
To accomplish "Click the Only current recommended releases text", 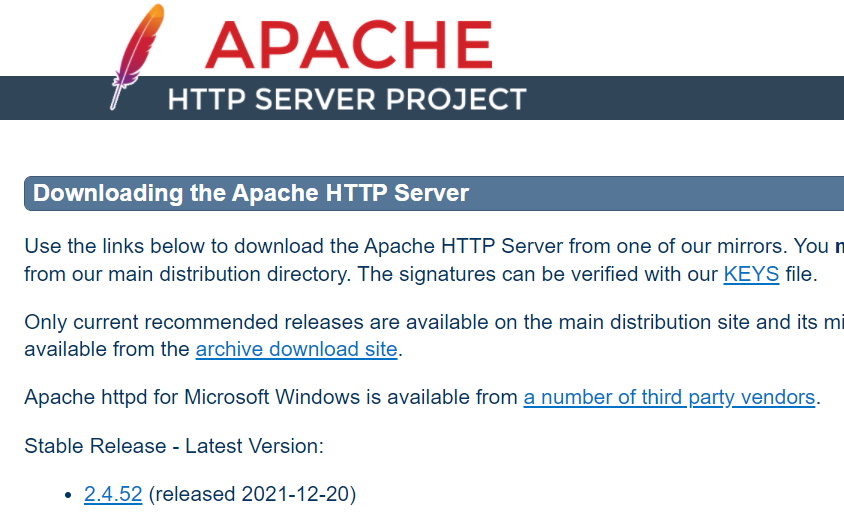I will click(194, 322).
